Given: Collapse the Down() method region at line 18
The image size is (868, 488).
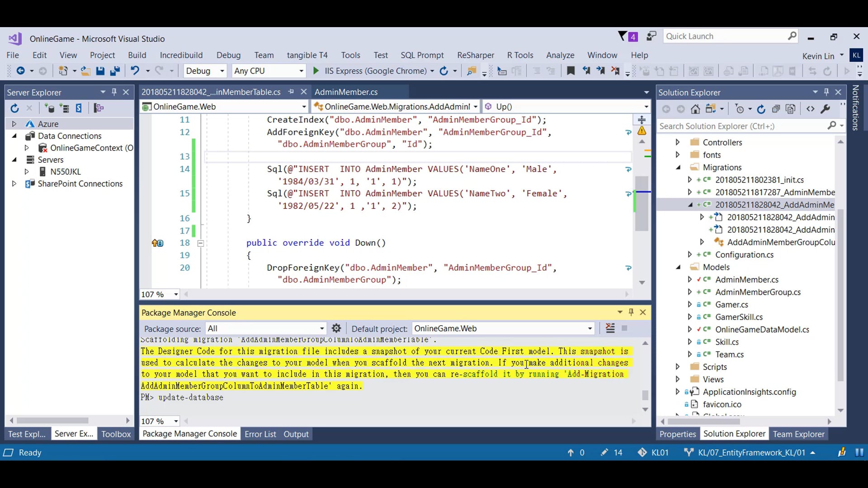Looking at the screenshot, I should coord(200,243).
